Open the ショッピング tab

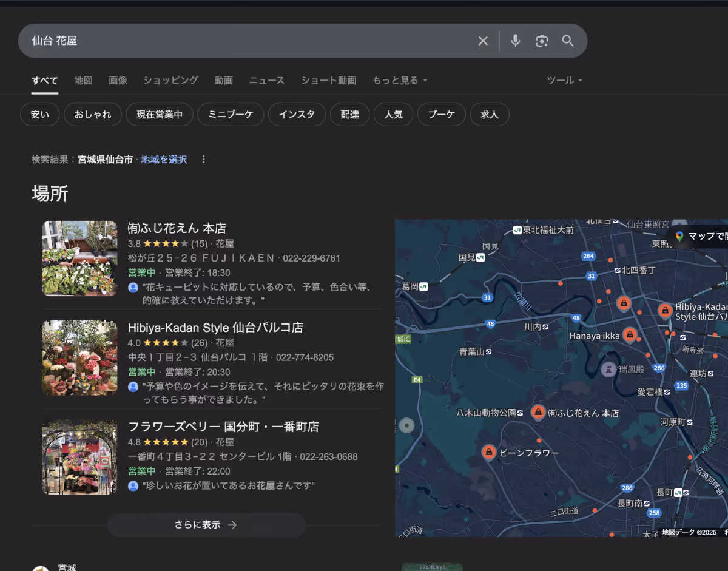(x=171, y=80)
